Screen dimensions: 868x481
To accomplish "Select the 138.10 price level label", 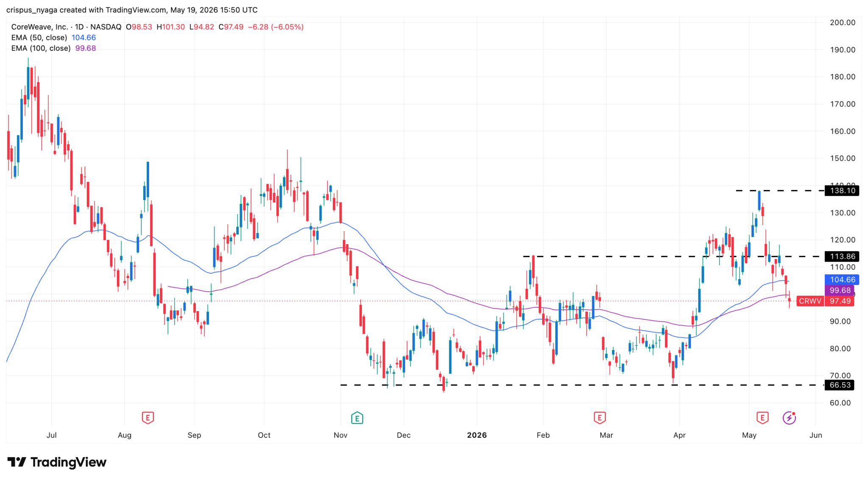I will [842, 190].
